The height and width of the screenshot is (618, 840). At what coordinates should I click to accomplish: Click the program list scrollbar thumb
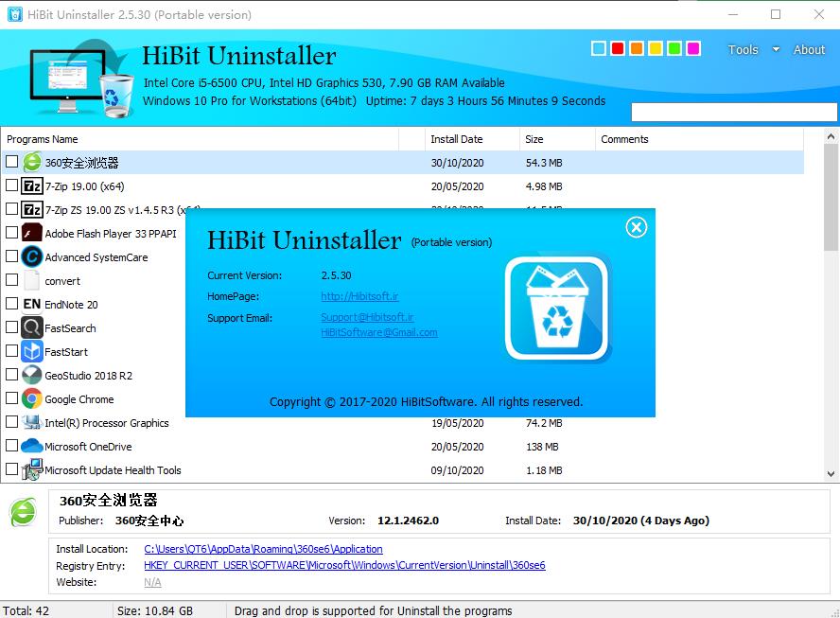pyautogui.click(x=831, y=199)
